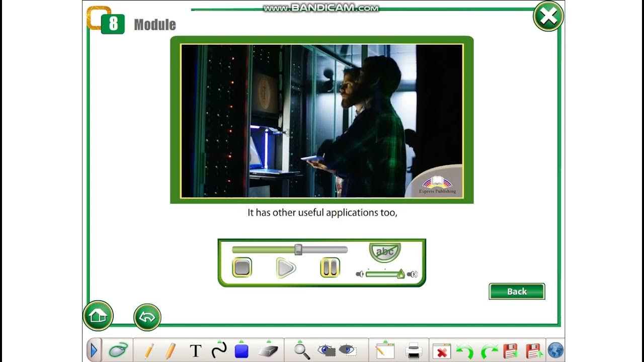The width and height of the screenshot is (644, 362).
Task: Click the printer icon
Action: [x=414, y=350]
